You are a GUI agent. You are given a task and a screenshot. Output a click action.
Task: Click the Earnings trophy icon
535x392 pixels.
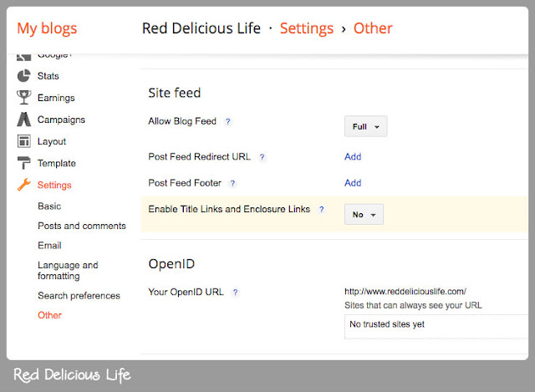(x=23, y=98)
